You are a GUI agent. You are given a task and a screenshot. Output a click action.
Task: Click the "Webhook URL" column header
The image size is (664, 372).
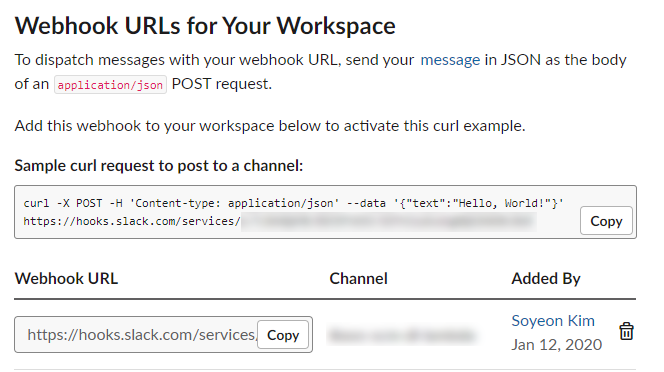(66, 278)
